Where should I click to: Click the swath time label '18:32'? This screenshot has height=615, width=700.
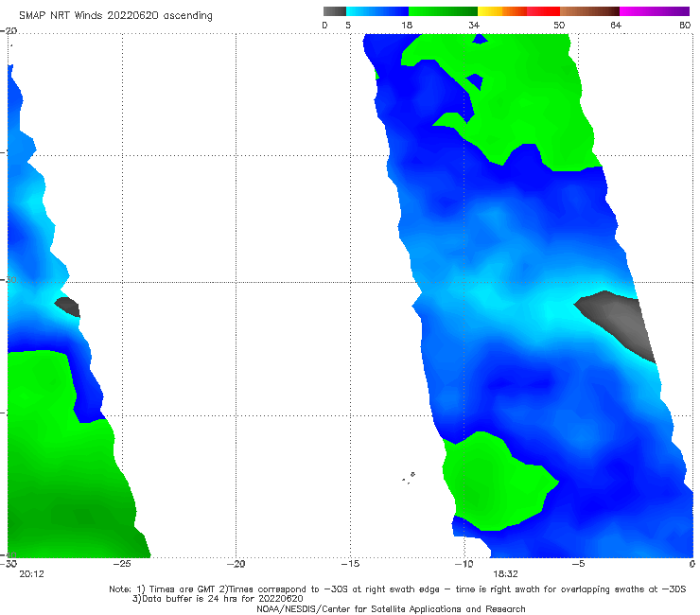click(505, 574)
